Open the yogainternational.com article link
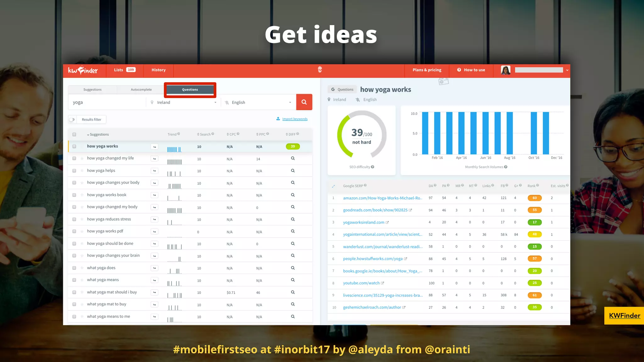Image resolution: width=644 pixels, height=362 pixels. click(383, 234)
